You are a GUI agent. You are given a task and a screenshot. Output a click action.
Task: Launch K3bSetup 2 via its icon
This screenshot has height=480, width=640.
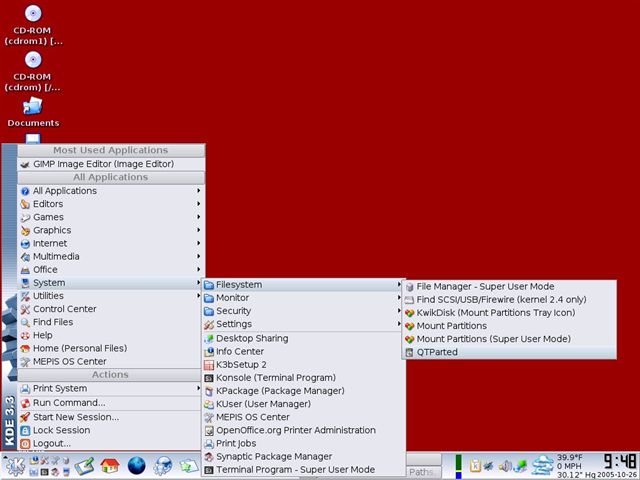tap(209, 364)
